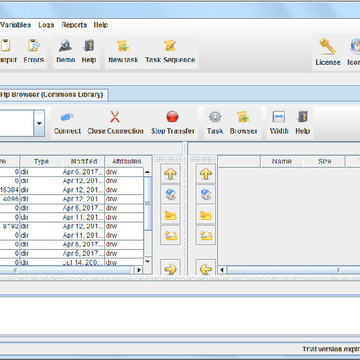This screenshot has height=360, width=360.
Task: Click open folder icon in right pane
Action: click(x=206, y=236)
